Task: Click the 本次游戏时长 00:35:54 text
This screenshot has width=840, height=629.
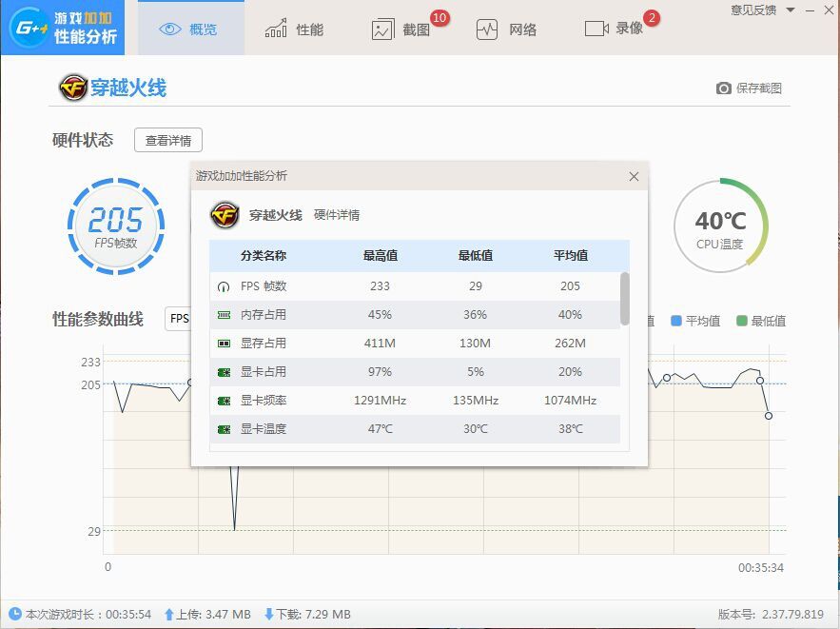Action: (x=88, y=614)
